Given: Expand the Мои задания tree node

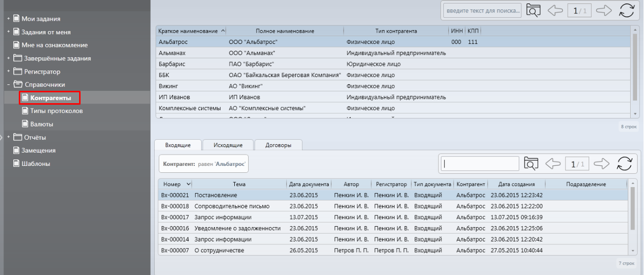Looking at the screenshot, I should point(8,19).
